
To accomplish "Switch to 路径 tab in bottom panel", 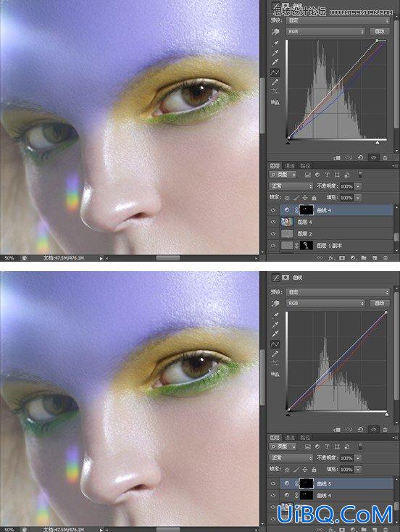I will (x=305, y=438).
